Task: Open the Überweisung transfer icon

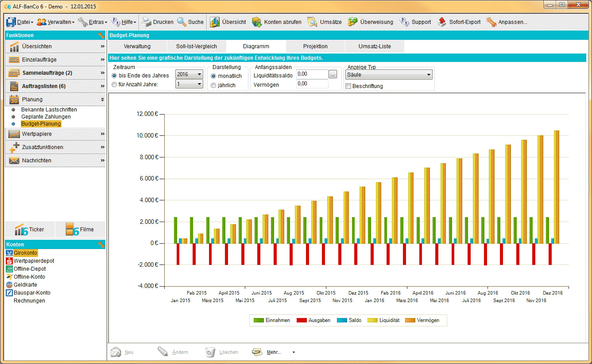Action: click(x=353, y=22)
